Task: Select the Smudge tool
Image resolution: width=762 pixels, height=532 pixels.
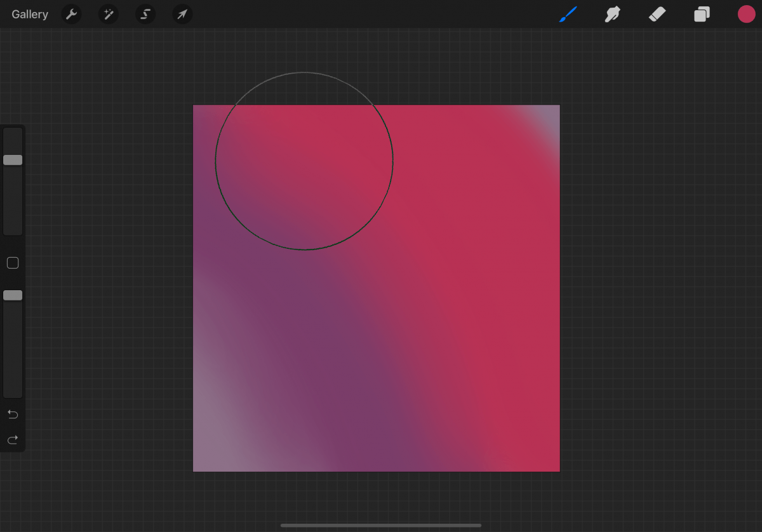Action: click(612, 14)
